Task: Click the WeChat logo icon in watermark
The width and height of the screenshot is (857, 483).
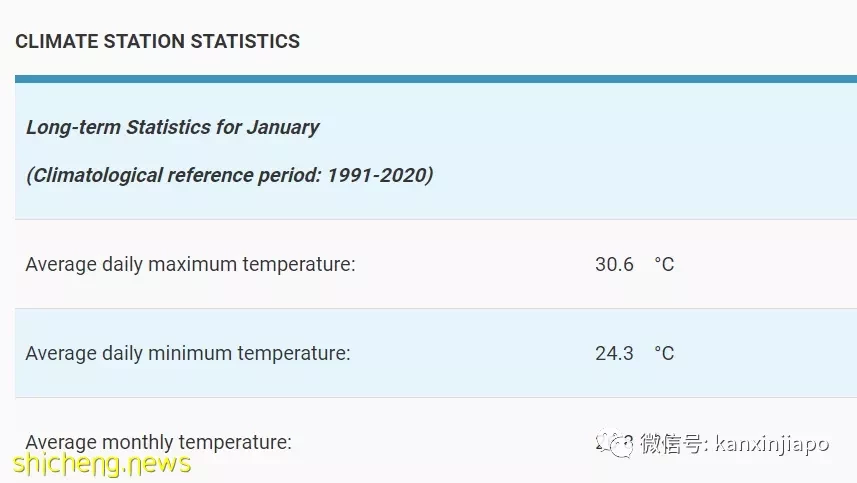Action: point(616,443)
